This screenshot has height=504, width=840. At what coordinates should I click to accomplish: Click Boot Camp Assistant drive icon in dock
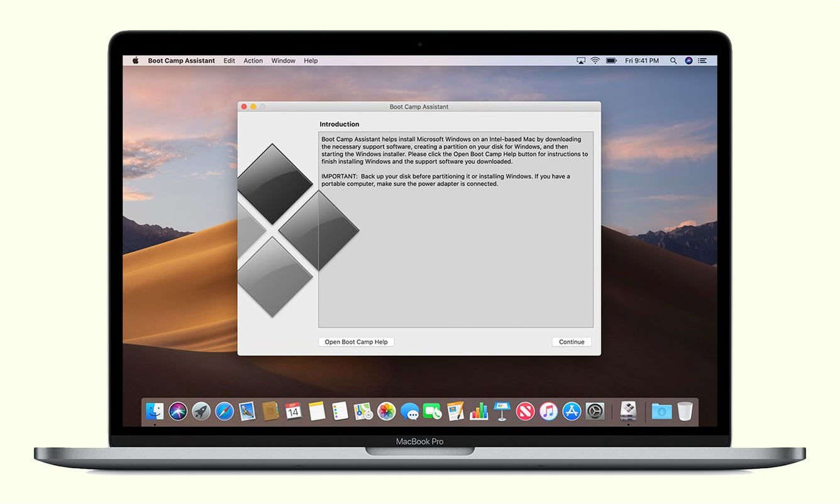click(x=628, y=412)
